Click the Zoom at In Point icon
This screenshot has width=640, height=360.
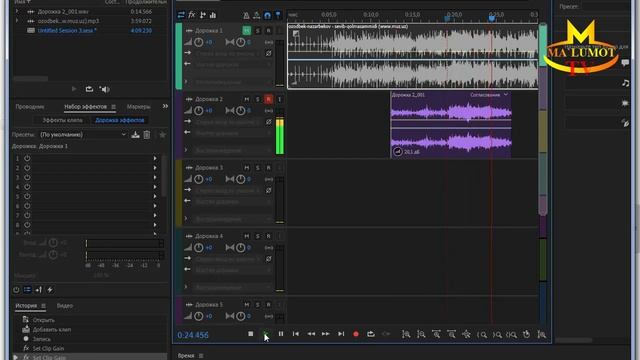point(482,335)
